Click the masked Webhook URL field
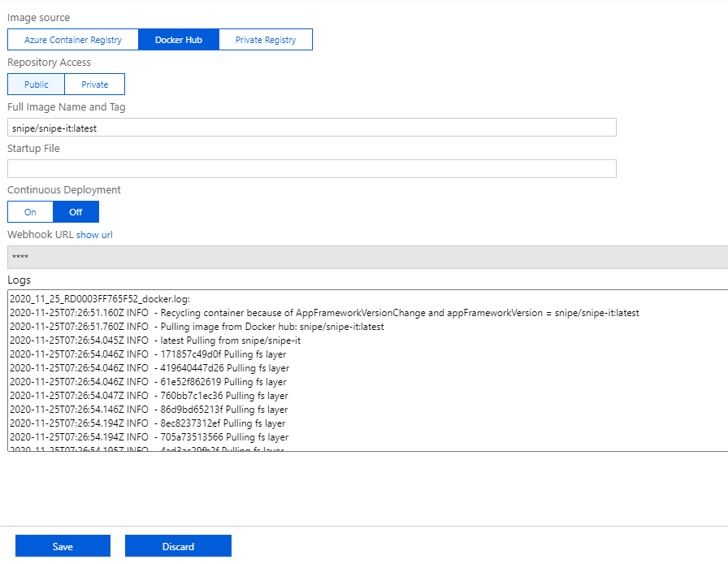 (368, 257)
